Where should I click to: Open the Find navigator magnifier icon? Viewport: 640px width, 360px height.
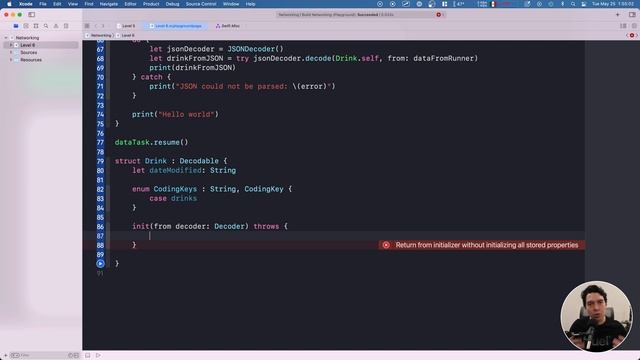[46, 26]
